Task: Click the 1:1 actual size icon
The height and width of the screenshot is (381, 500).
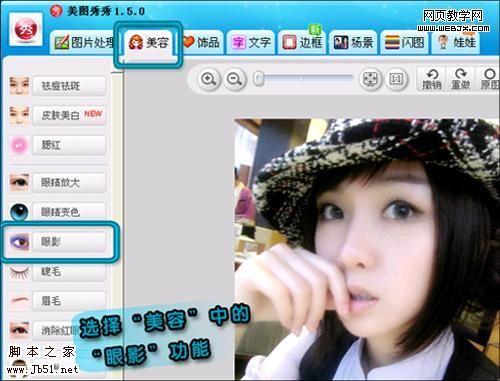Action: click(x=396, y=79)
